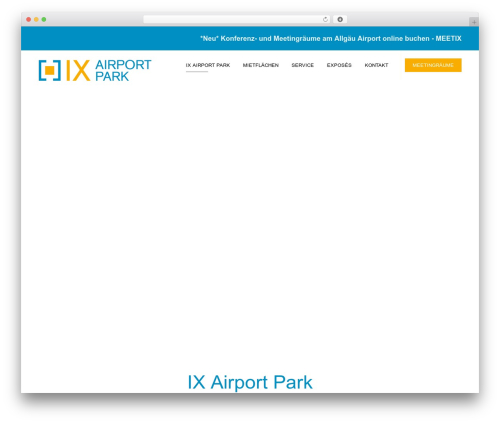The height and width of the screenshot is (423, 500).
Task: Click the green maximize window dot
Action: click(44, 20)
